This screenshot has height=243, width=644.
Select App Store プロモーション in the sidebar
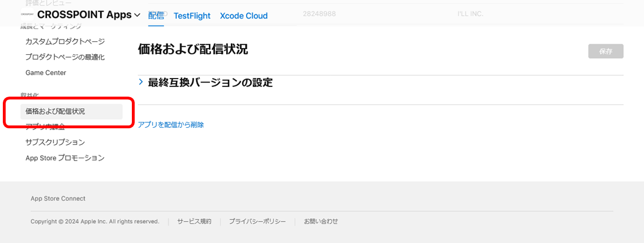65,158
